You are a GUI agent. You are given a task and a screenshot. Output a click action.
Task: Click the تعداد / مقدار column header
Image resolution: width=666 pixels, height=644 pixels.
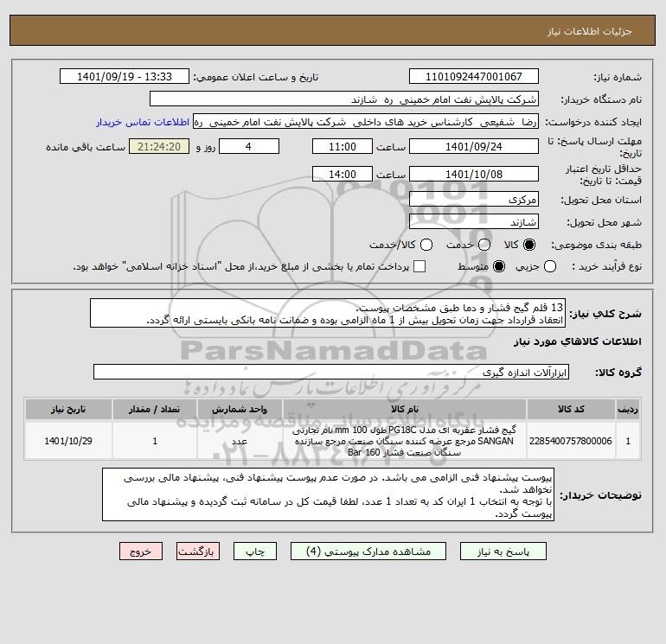tap(155, 409)
